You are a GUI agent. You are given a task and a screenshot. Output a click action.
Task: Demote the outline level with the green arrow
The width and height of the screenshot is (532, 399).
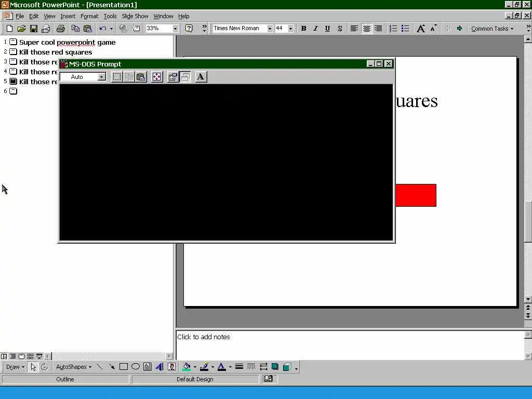click(x=459, y=29)
